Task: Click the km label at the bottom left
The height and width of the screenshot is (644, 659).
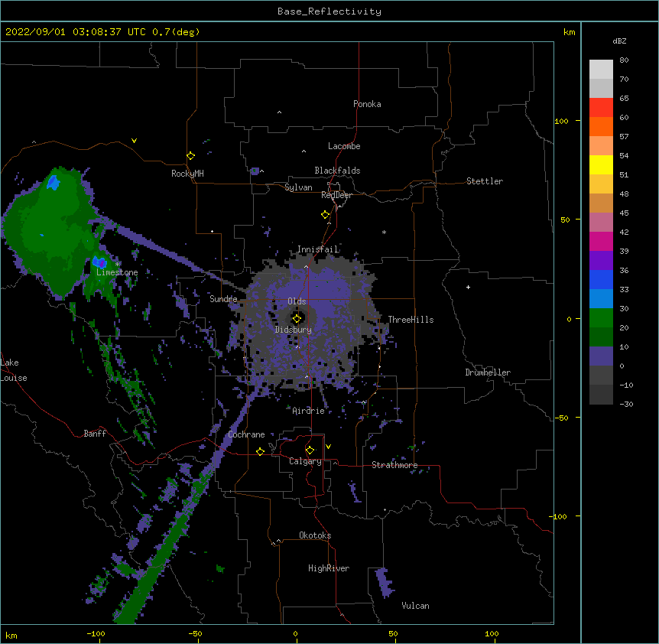Action: tap(11, 635)
